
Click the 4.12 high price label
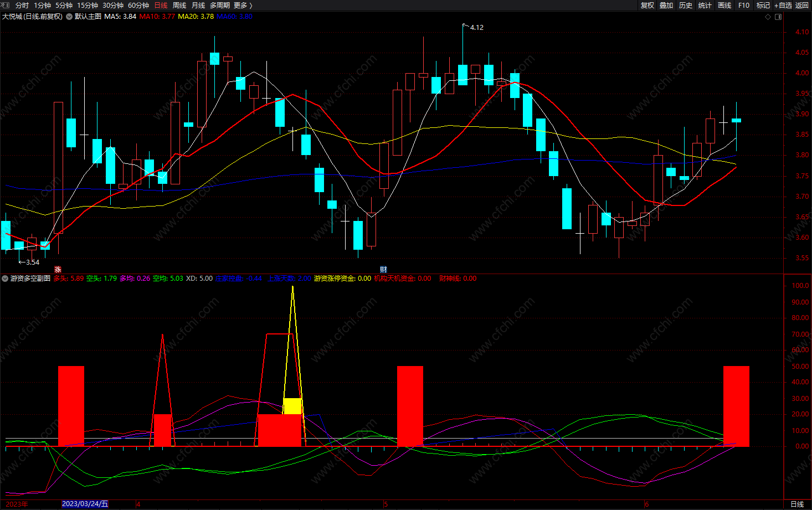[476, 27]
